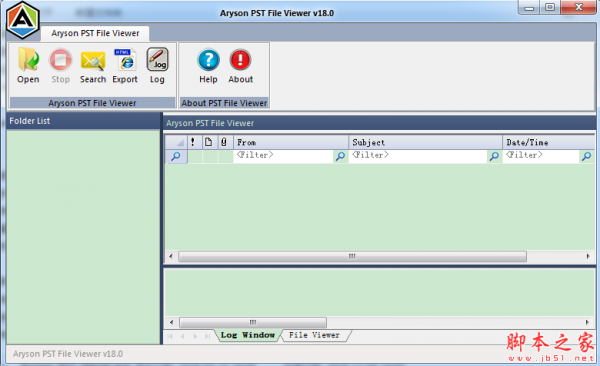Maximize the Aryson window
This screenshot has height=366, width=600.
pos(550,7)
